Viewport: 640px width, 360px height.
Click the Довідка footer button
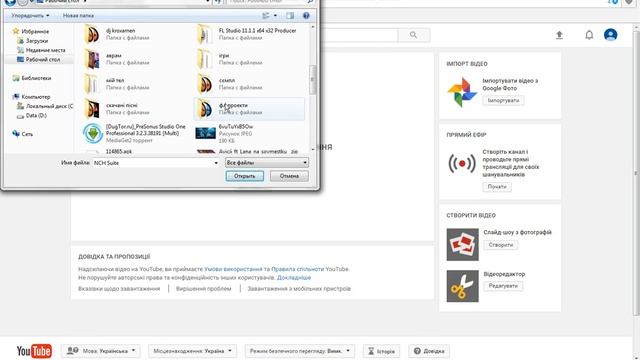coord(429,351)
